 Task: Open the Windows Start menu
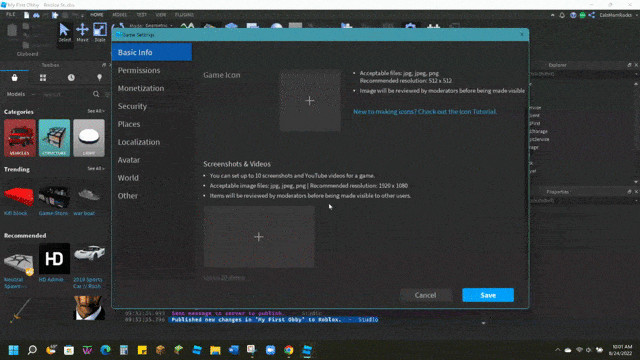(13, 350)
